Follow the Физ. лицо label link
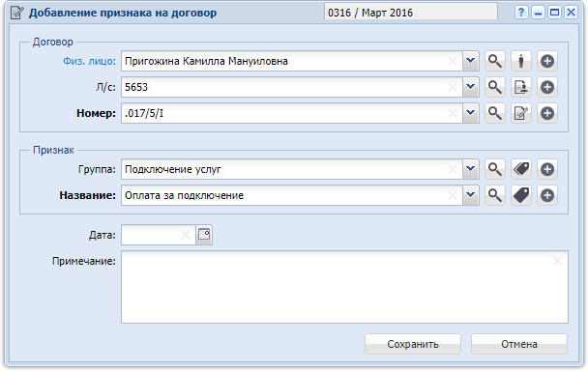588x371 pixels. (89, 61)
